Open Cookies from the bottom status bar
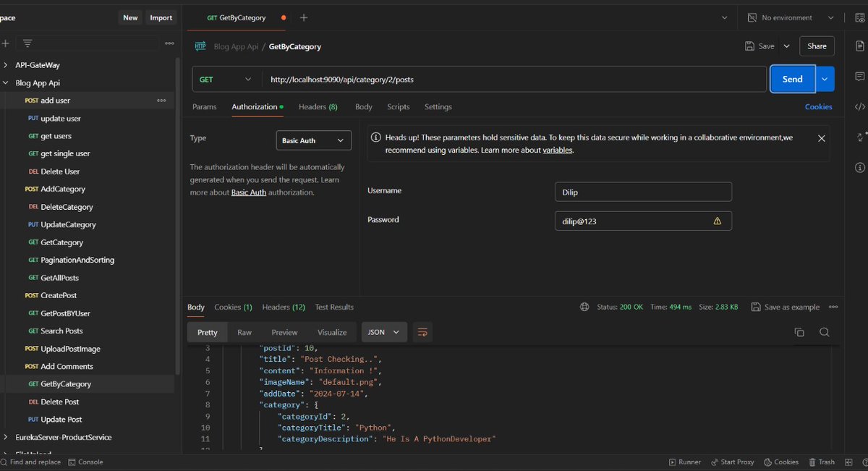This screenshot has width=868, height=471. (x=780, y=462)
